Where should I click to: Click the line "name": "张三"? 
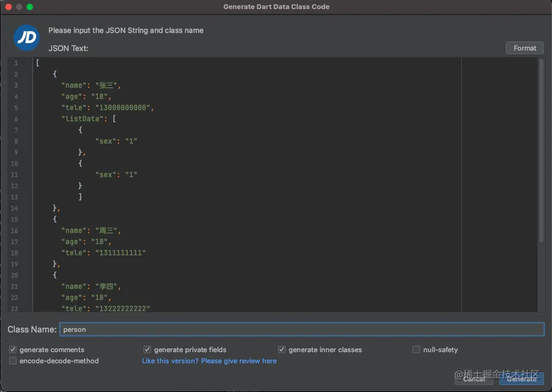pos(91,85)
